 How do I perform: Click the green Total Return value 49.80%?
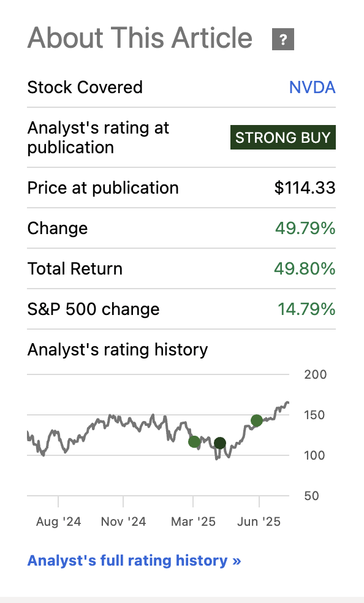pyautogui.click(x=307, y=268)
